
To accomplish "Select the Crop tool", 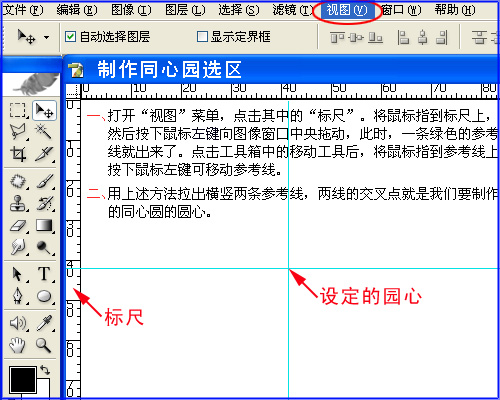I will [x=18, y=154].
